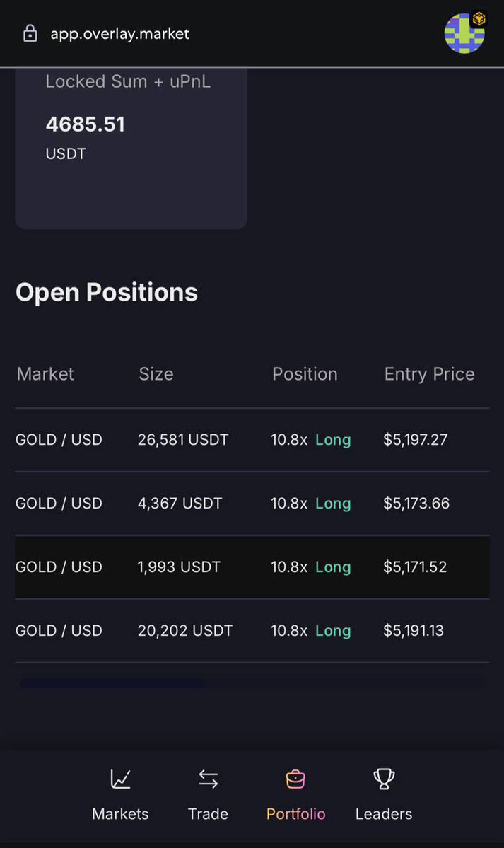Open the 1,993 USDT position row
Viewport: 504px width, 848px height.
pyautogui.click(x=179, y=567)
